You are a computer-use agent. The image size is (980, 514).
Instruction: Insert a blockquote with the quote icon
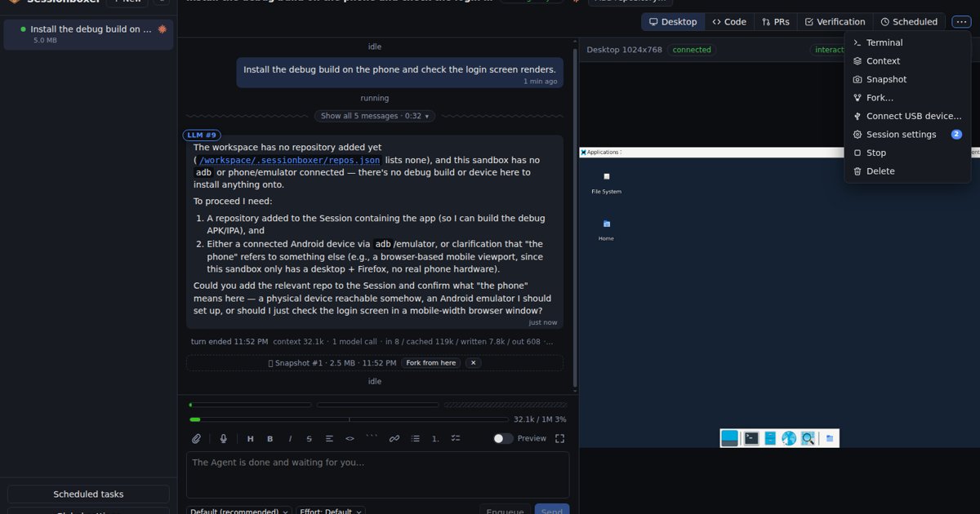pos(329,439)
